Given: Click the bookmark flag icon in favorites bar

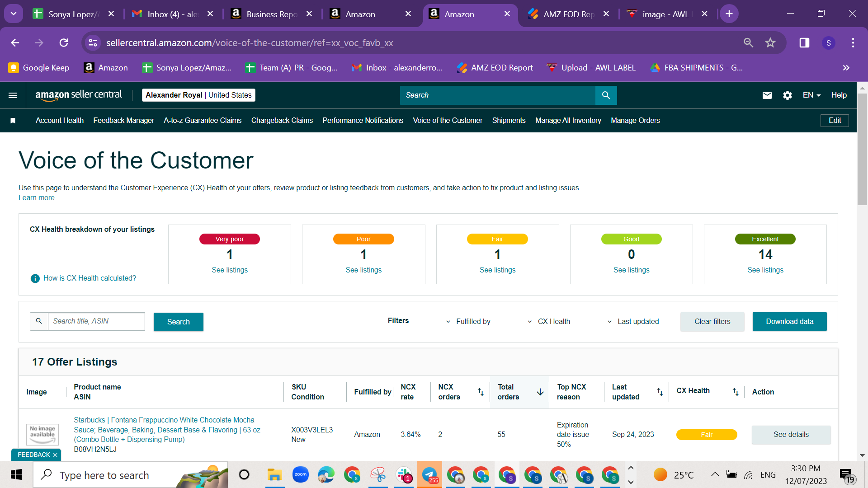Looking at the screenshot, I should [13, 121].
